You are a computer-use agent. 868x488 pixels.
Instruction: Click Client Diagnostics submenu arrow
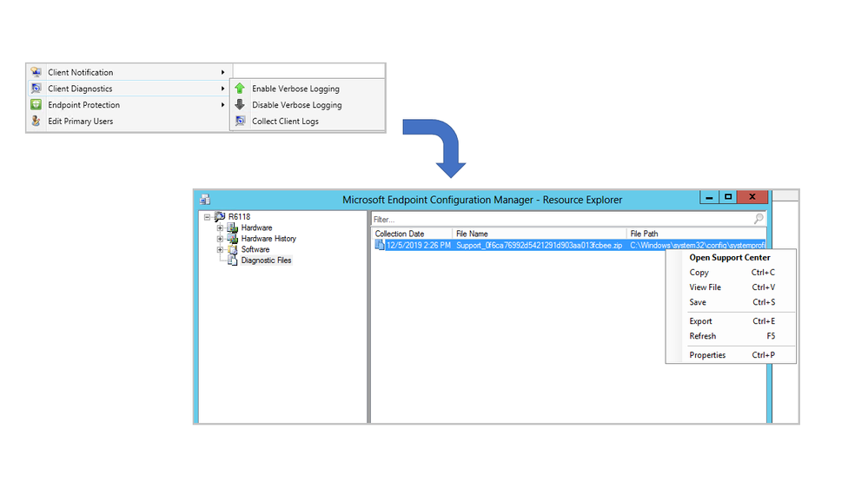coord(222,89)
